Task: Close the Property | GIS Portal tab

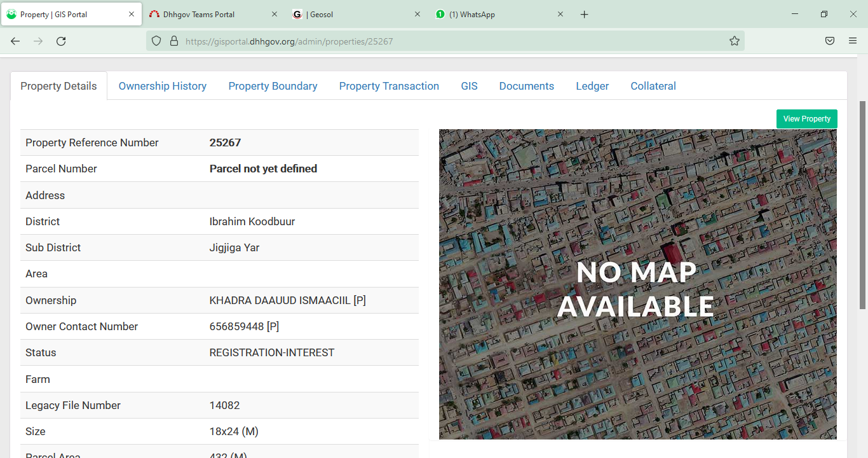Action: (x=132, y=14)
